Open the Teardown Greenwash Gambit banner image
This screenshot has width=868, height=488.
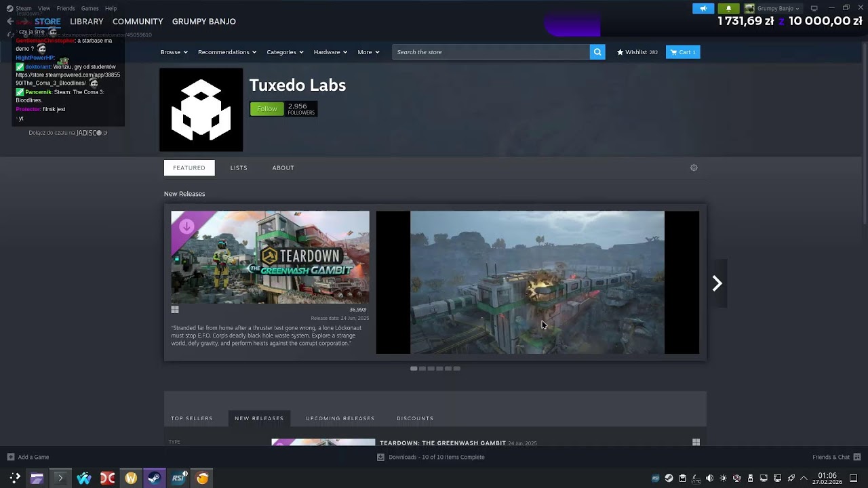coord(270,257)
